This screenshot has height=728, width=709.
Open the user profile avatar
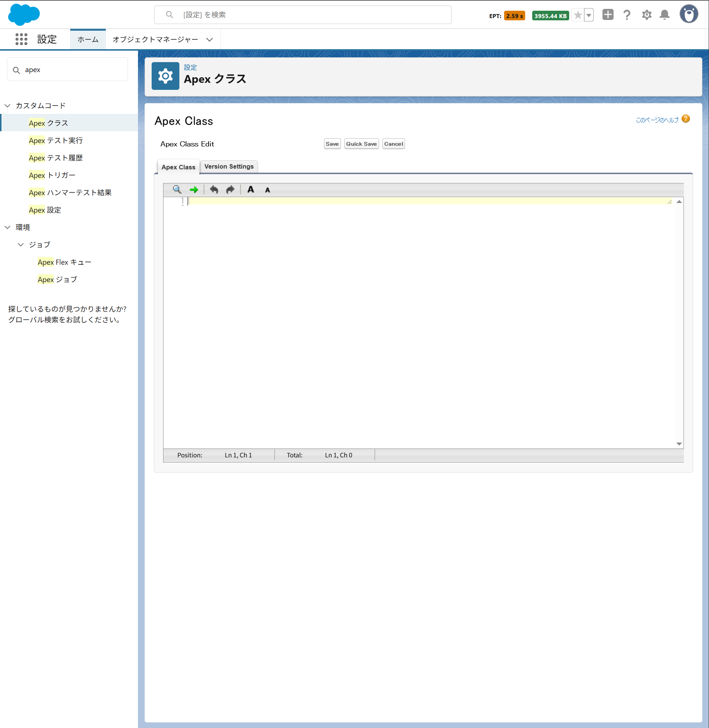pyautogui.click(x=689, y=14)
